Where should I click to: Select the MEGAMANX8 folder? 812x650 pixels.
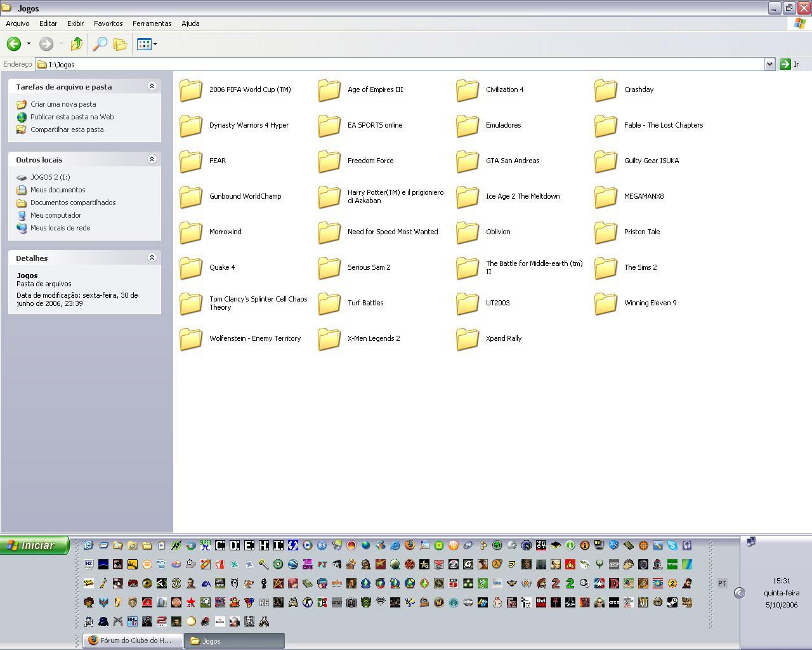tap(630, 197)
